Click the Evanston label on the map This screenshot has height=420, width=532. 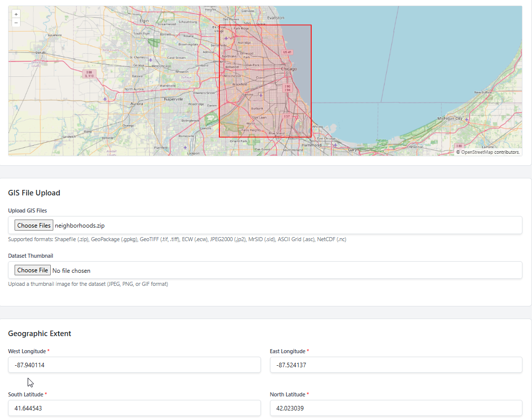276,18
